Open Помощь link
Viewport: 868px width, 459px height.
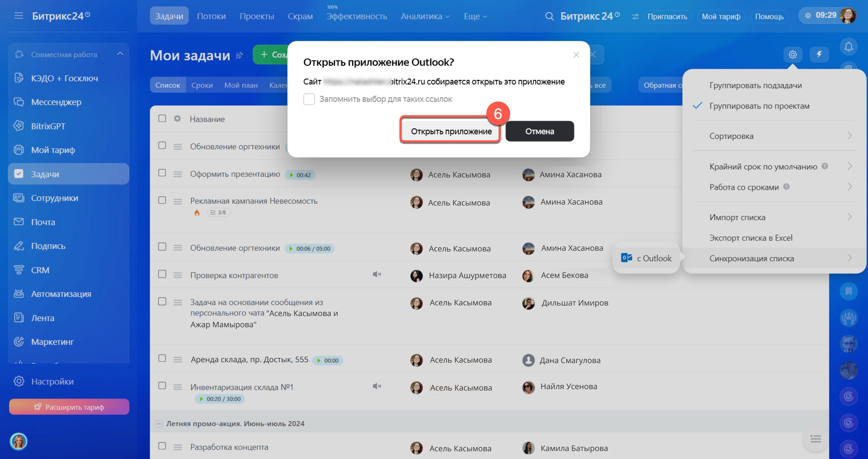point(769,16)
